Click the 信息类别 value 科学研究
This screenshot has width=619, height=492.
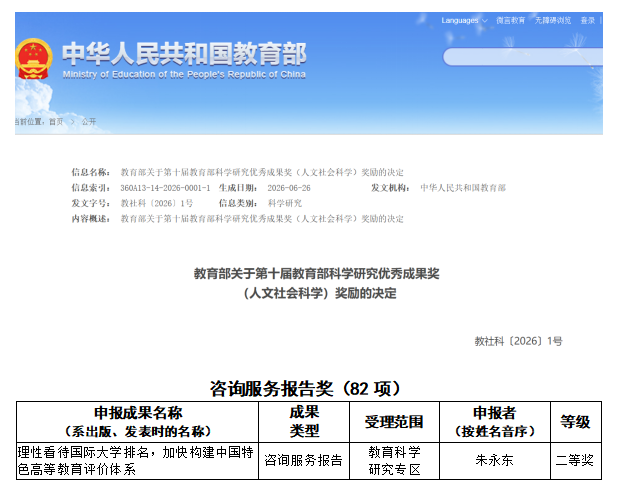[x=285, y=203]
